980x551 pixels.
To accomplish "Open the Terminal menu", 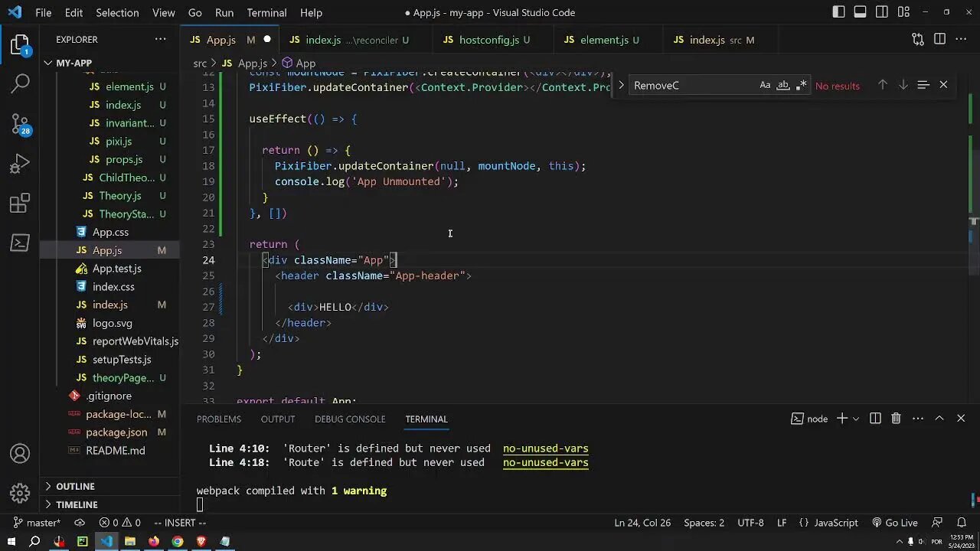I will [266, 12].
